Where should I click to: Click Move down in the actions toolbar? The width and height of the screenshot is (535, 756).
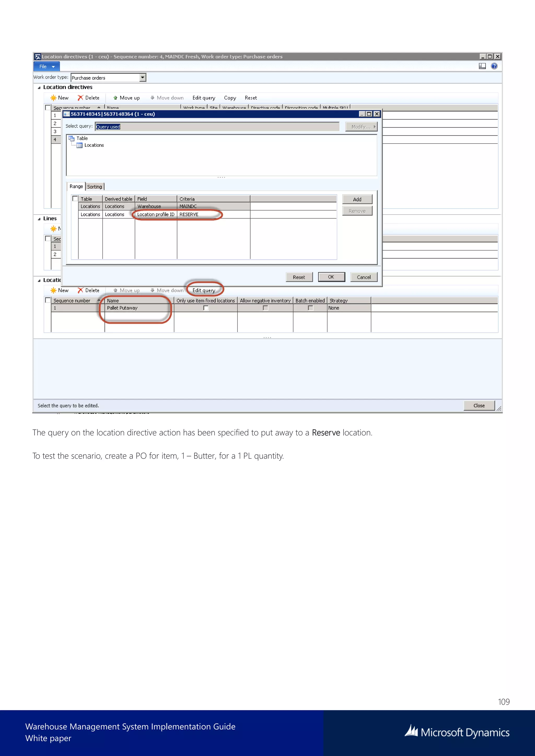pyautogui.click(x=167, y=290)
